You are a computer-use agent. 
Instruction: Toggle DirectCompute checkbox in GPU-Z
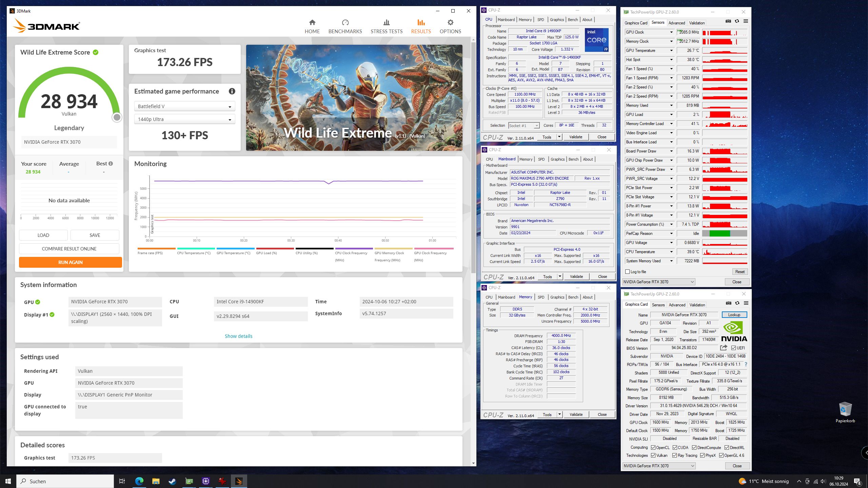pyautogui.click(x=694, y=447)
